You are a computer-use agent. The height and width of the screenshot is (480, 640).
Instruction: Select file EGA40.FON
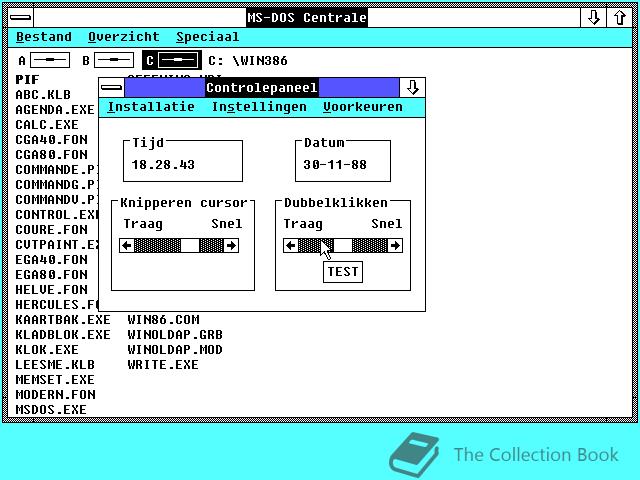(51, 260)
